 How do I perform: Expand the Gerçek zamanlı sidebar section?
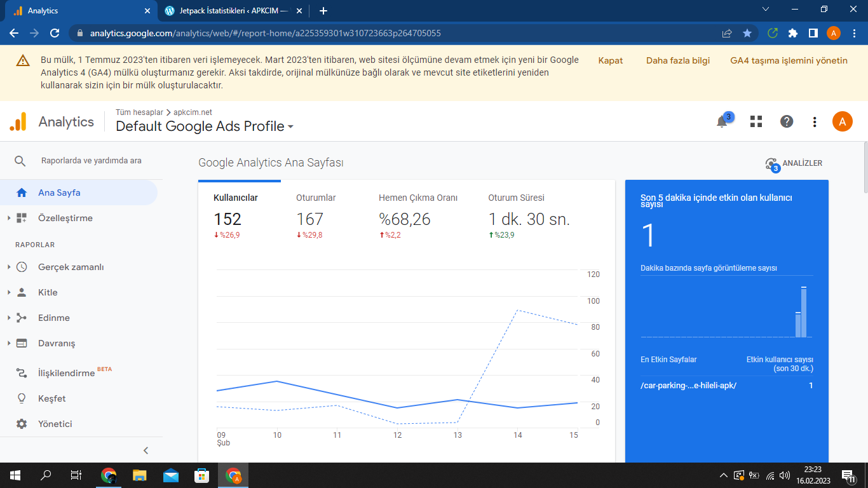point(9,267)
